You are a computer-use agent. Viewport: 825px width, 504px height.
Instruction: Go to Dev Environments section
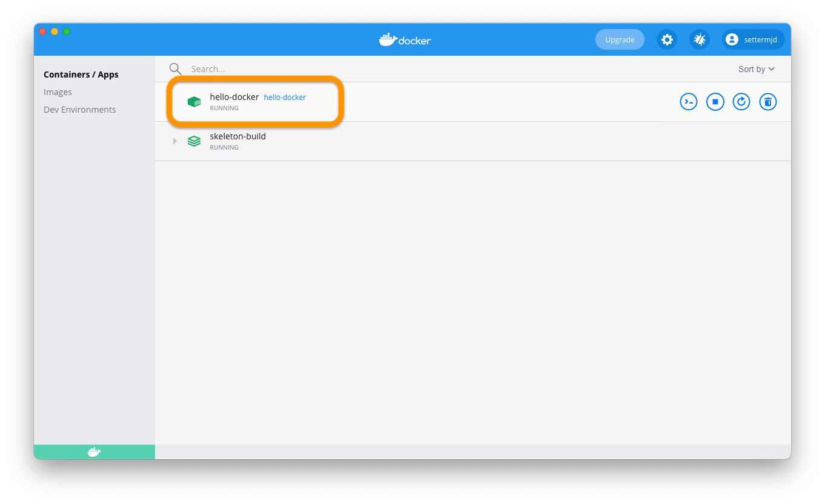tap(79, 110)
